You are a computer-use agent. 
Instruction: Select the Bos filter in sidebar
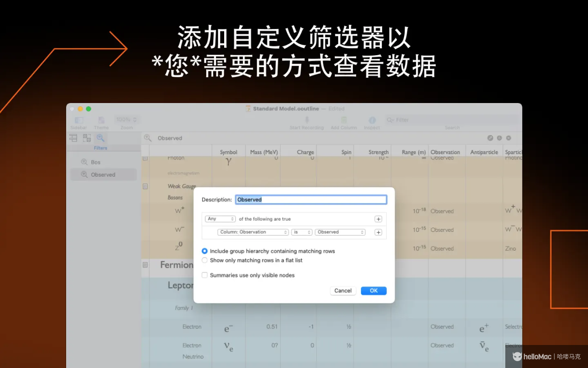[103, 162]
